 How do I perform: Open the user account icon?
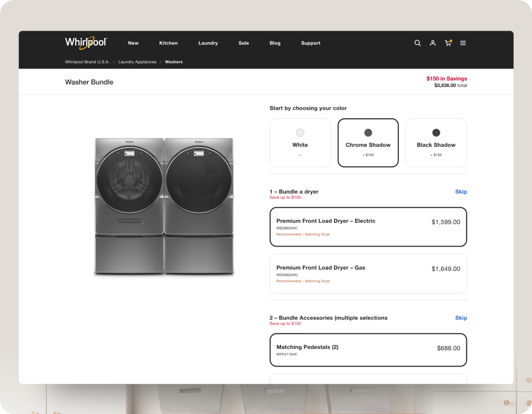pos(433,43)
